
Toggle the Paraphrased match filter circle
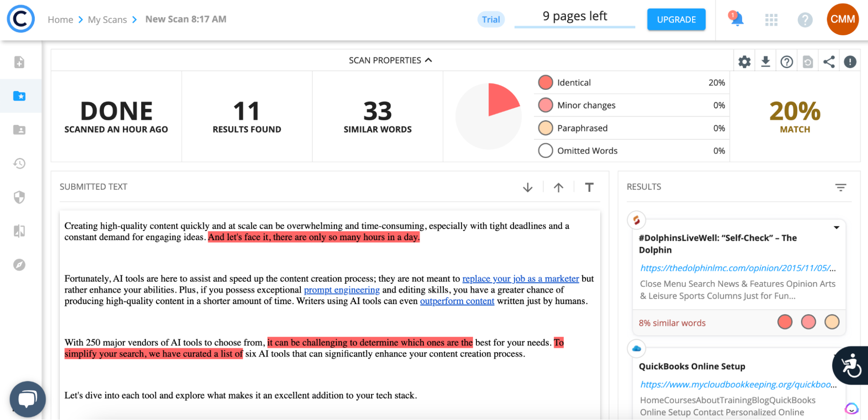545,128
